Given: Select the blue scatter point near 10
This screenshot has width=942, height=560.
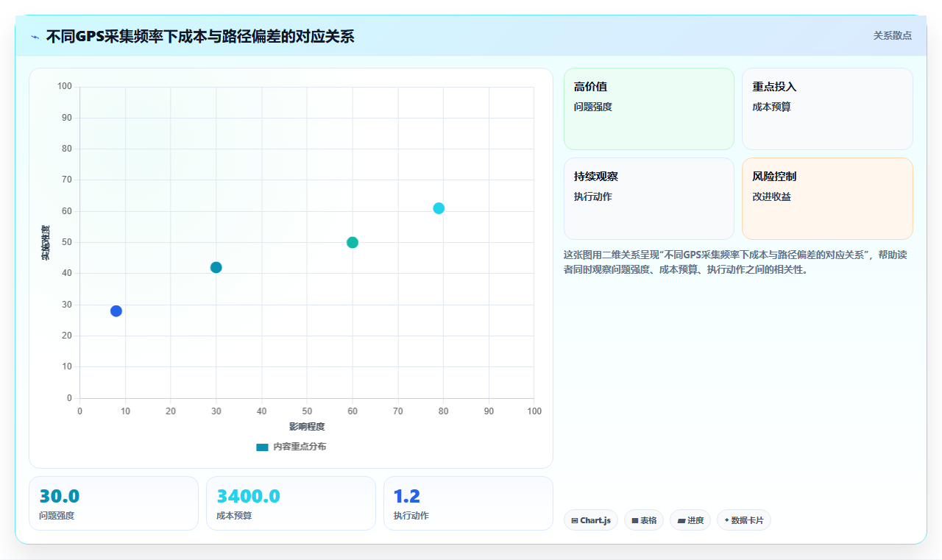Looking at the screenshot, I should (116, 311).
